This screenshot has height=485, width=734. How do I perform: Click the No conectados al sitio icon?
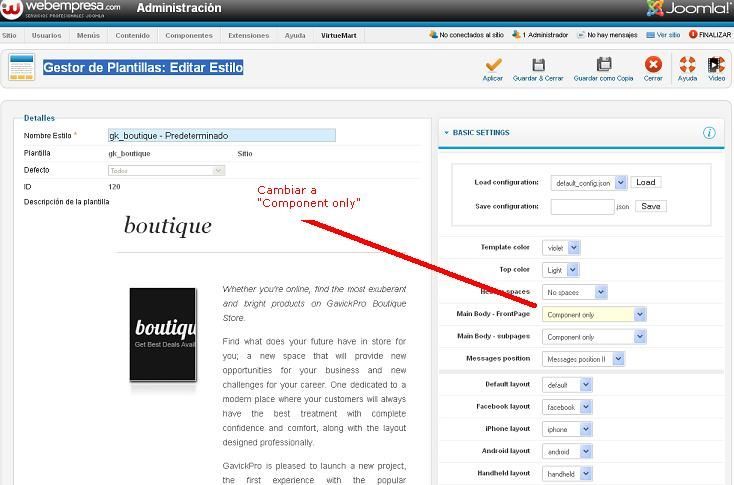click(433, 35)
